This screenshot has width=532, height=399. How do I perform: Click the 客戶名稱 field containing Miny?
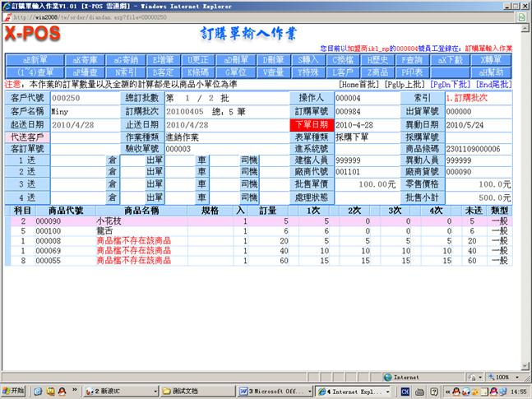81,111
